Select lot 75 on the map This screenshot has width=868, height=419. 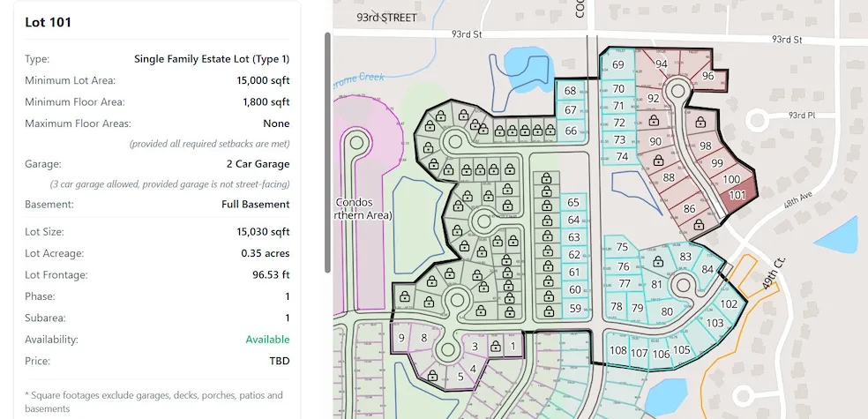622,247
